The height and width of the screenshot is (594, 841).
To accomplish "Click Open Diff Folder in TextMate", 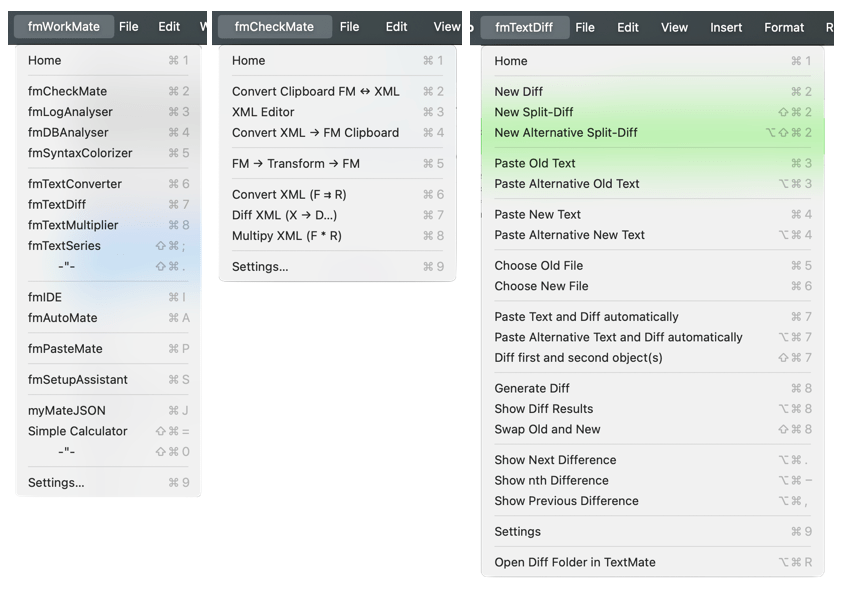I will click(574, 562).
